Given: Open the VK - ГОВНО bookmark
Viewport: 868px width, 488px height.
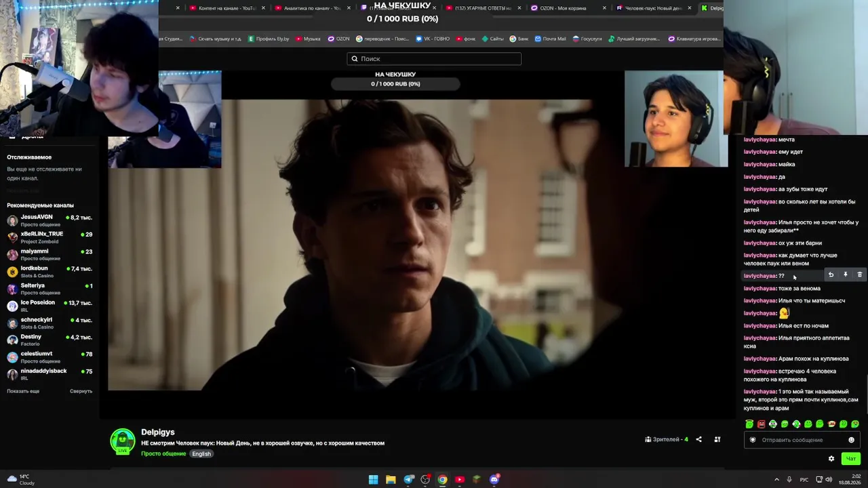Looking at the screenshot, I should [433, 39].
